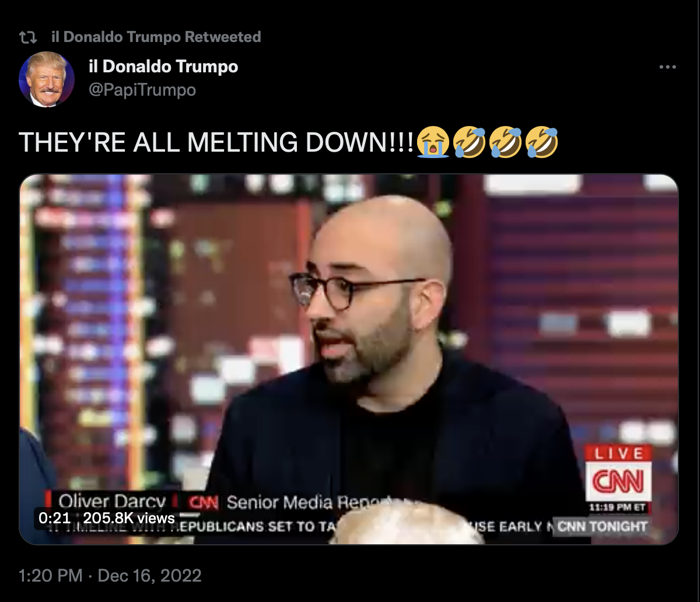The height and width of the screenshot is (602, 700).
Task: Open the 'il Donaldo Trumpo Retweeted' link
Action: click(156, 37)
